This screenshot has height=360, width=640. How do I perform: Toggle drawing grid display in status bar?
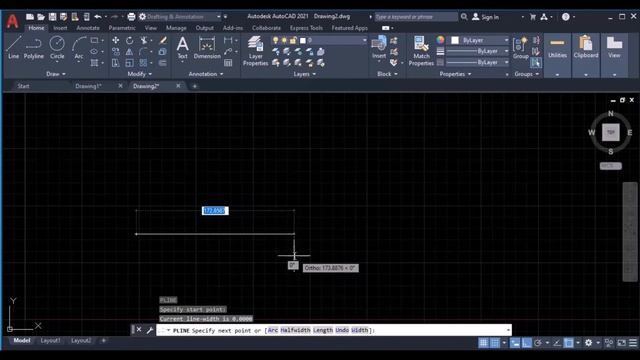483,343
